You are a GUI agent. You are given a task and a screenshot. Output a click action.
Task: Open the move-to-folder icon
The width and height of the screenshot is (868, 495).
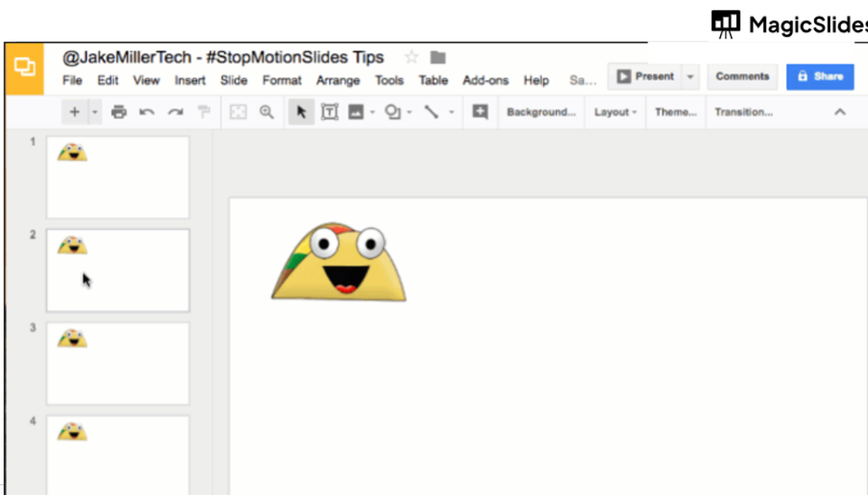click(x=438, y=57)
